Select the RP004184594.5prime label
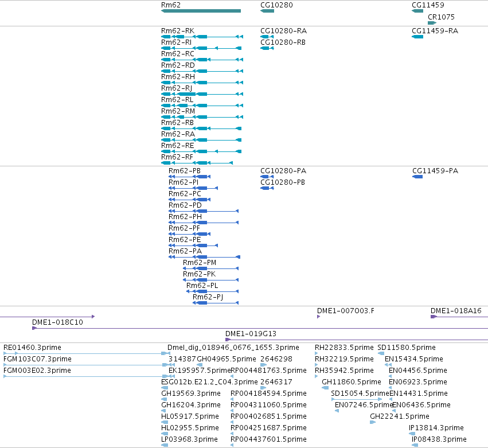This screenshot has width=488, height=448. click(268, 394)
